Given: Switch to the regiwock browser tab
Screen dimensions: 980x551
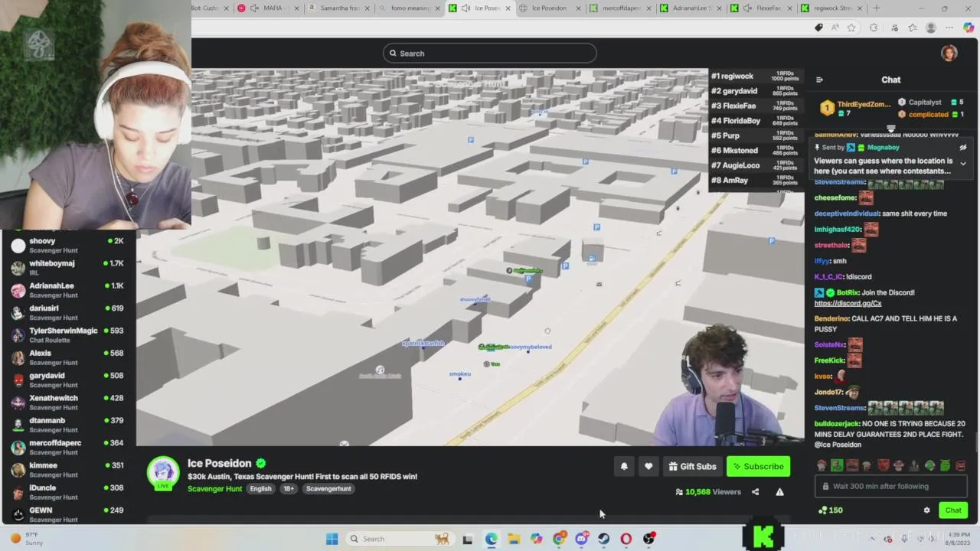Looking at the screenshot, I should (831, 8).
